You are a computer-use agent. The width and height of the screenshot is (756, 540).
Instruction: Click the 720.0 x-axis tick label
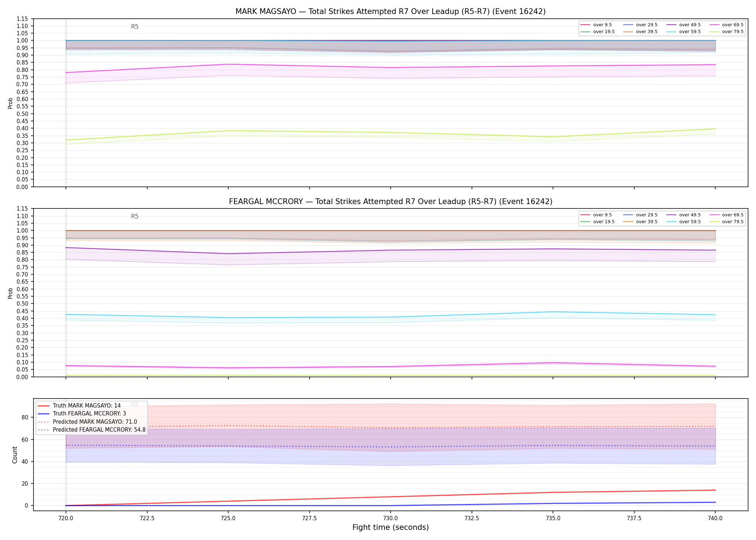point(66,518)
